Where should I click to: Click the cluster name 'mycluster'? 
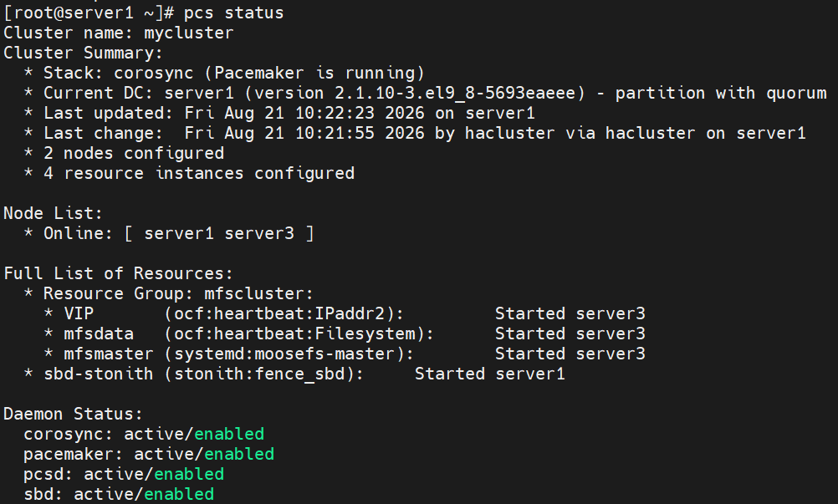(189, 33)
